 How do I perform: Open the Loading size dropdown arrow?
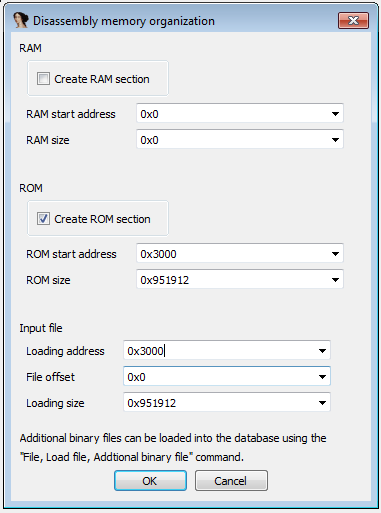click(322, 403)
